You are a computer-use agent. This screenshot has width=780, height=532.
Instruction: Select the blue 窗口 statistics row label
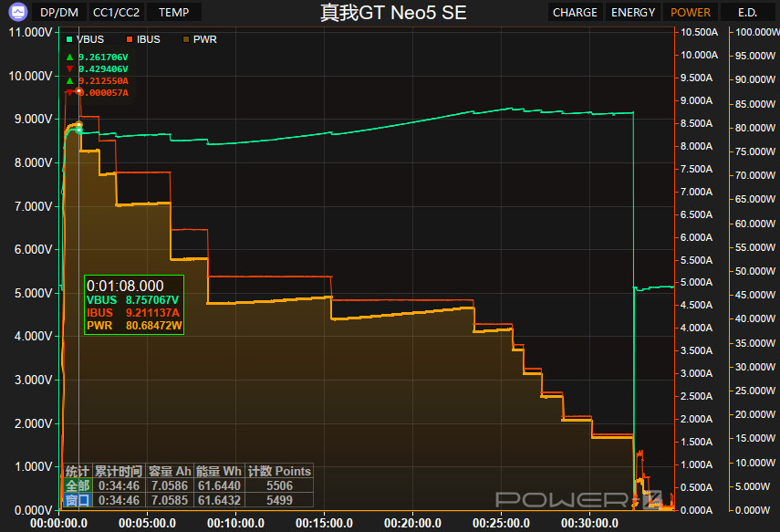pyautogui.click(x=78, y=501)
